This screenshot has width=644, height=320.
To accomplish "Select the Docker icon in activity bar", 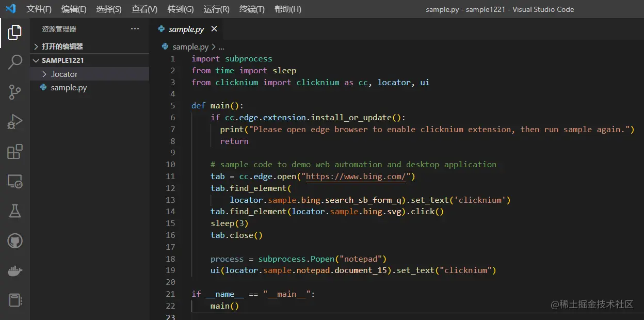I will click(14, 270).
